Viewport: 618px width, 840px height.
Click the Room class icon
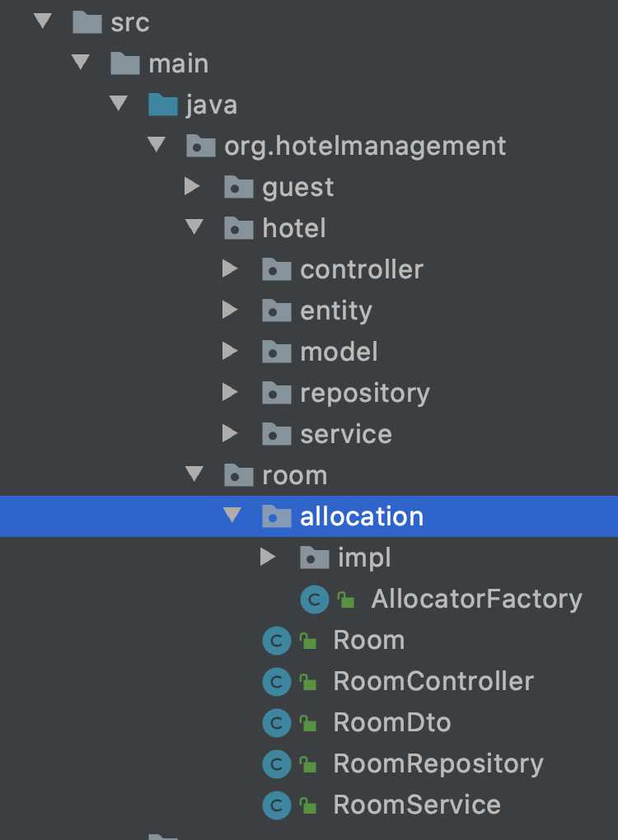277,640
